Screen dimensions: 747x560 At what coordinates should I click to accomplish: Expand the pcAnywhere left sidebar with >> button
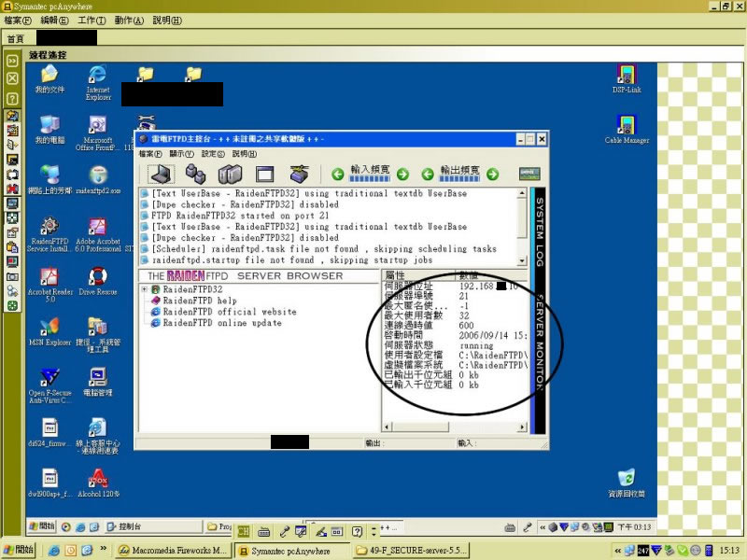pos(12,61)
